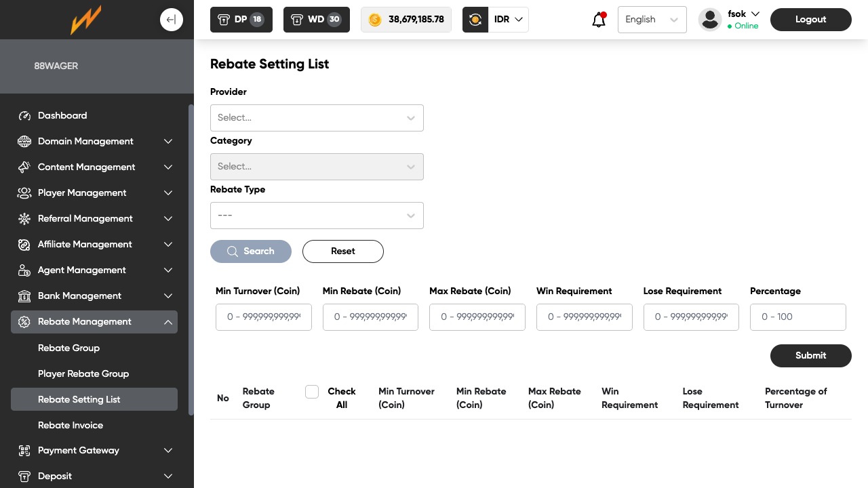Open Deposit menu item label
The image size is (868, 488).
point(55,476)
